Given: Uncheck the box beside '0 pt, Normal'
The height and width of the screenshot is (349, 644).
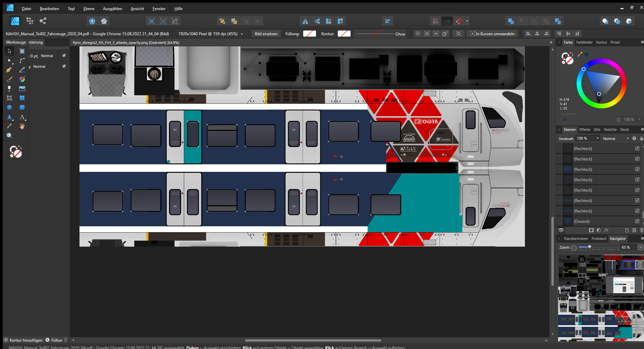Looking at the screenshot, I should click(64, 56).
